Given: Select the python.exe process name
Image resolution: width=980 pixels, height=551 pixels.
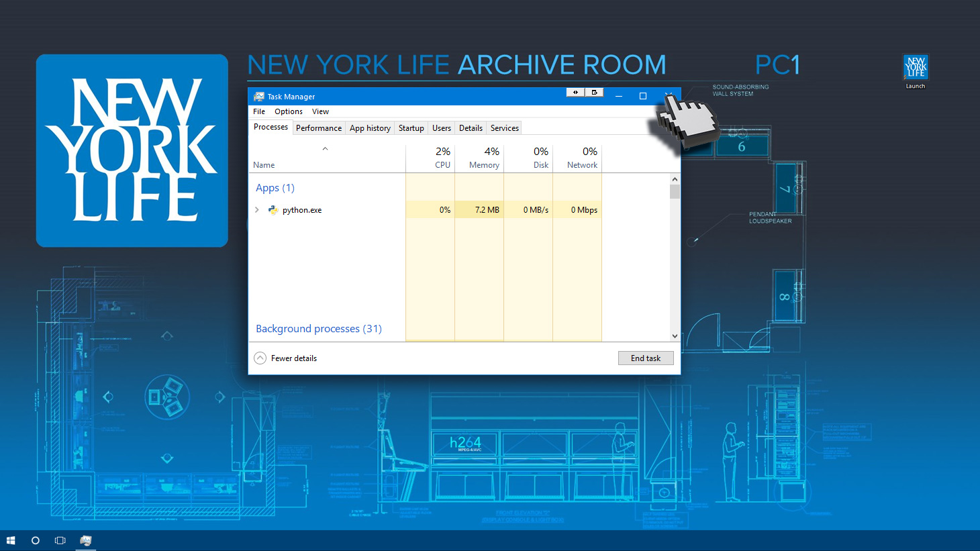Looking at the screenshot, I should (302, 210).
